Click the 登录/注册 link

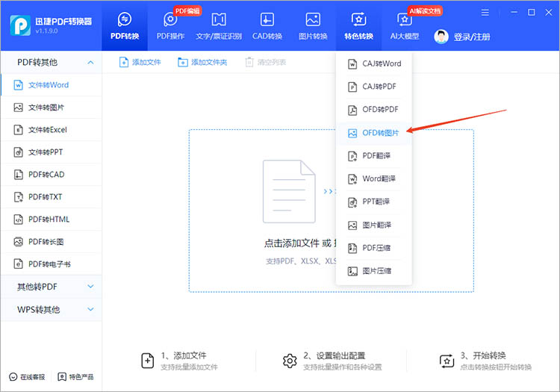(x=472, y=37)
